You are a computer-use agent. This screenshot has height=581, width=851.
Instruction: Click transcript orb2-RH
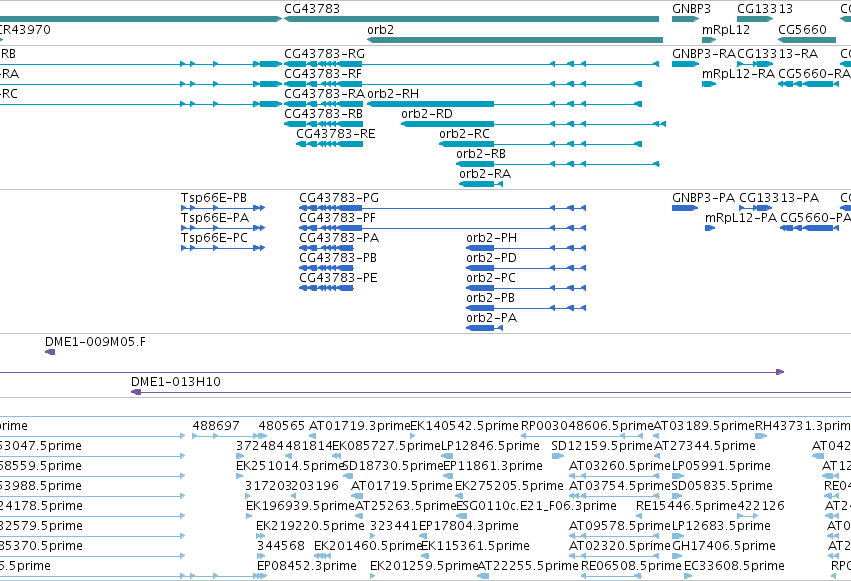(x=505, y=104)
